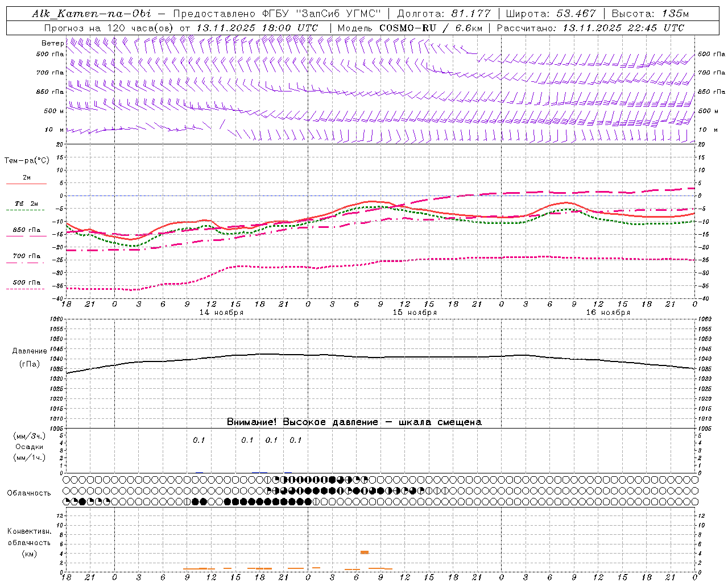Click the Модель COSMO-RU / 6.6км text
The height and width of the screenshot is (582, 728).
click(x=410, y=28)
